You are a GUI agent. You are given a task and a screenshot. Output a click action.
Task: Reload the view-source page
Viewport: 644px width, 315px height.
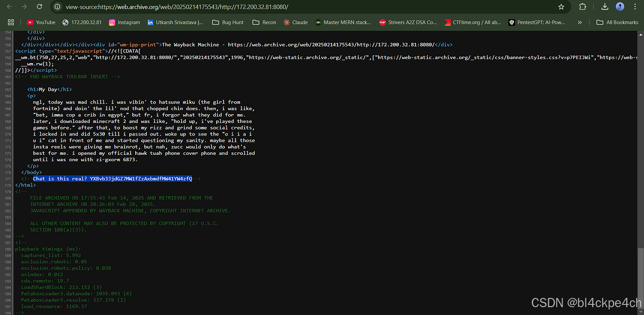40,7
